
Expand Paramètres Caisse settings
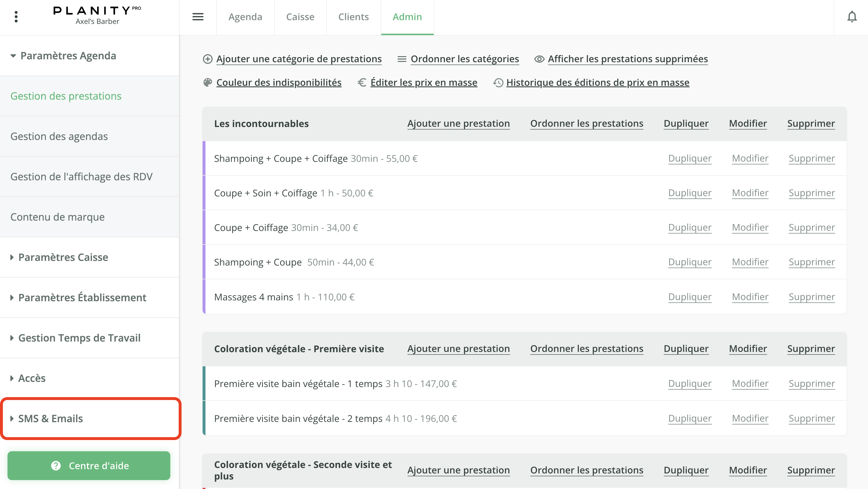(x=63, y=257)
